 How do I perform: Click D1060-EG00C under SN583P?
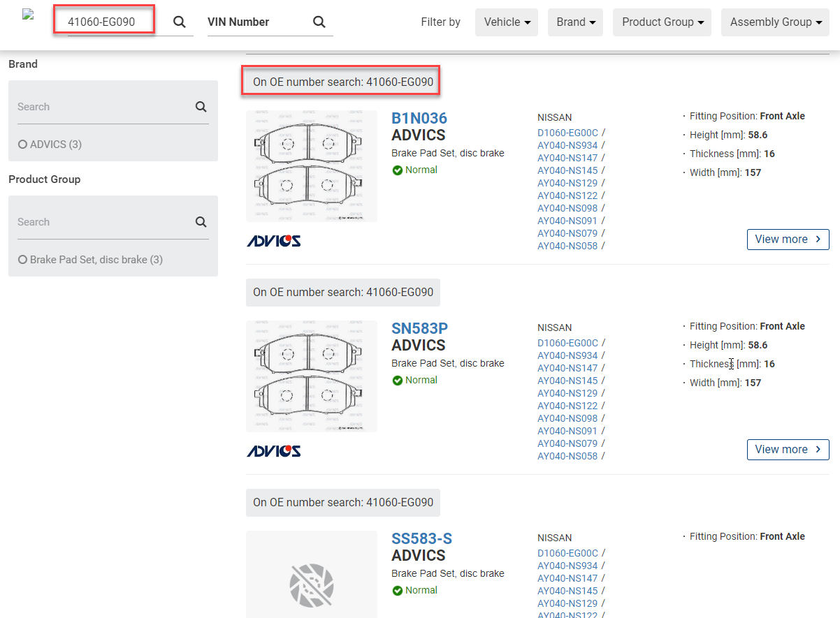click(x=568, y=343)
